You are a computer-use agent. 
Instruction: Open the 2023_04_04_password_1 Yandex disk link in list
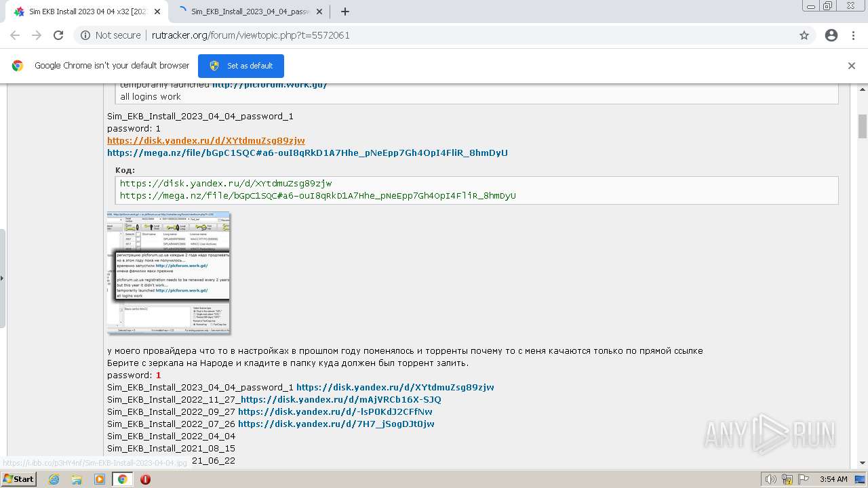point(395,387)
